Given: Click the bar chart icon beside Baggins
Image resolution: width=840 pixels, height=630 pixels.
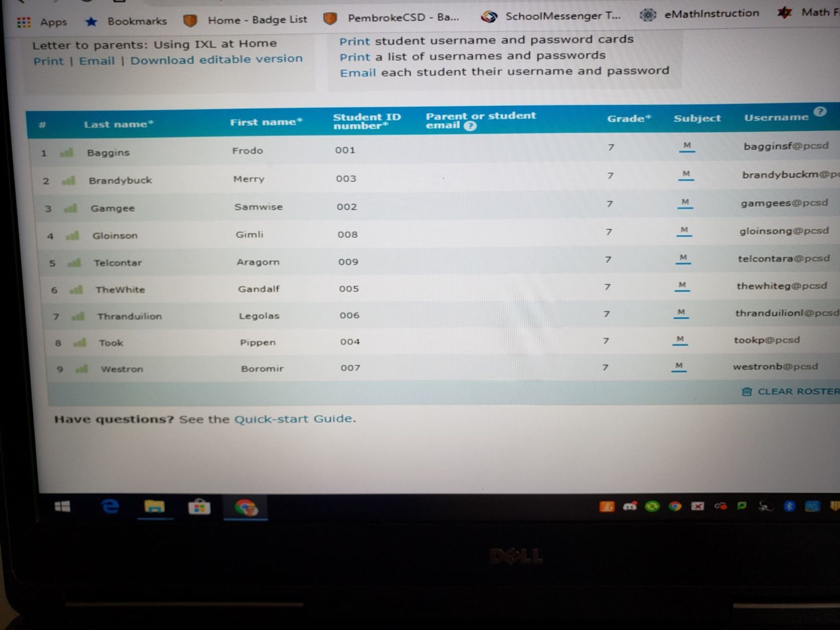Looking at the screenshot, I should [x=66, y=153].
